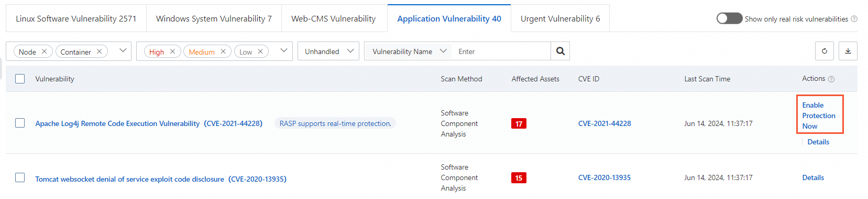The width and height of the screenshot is (868, 199).
Task: Click the Scan Method column header
Action: (x=461, y=79)
